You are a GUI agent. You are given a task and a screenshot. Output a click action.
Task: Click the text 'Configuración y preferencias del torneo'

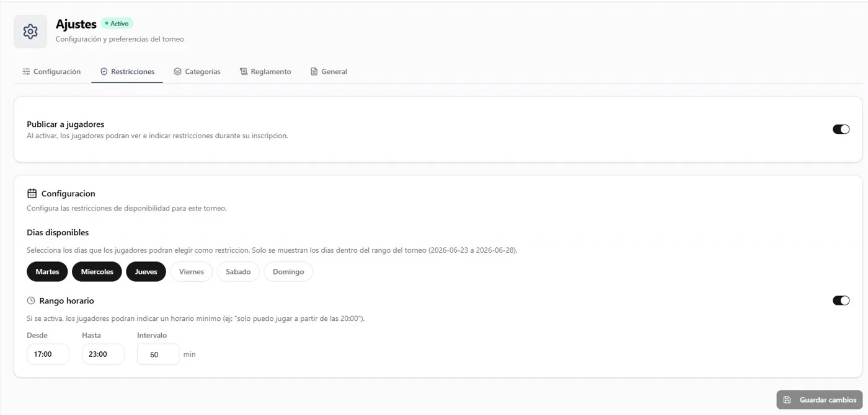pos(120,39)
